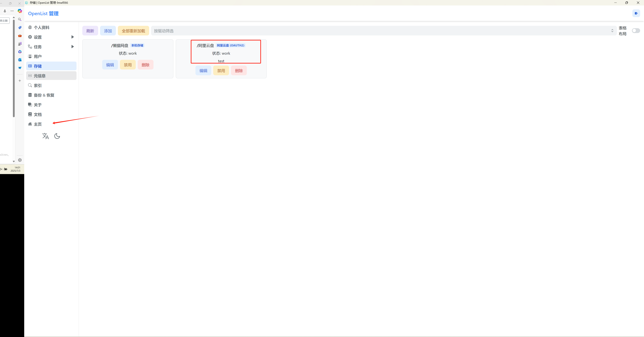Click the language switch icon

(x=46, y=136)
